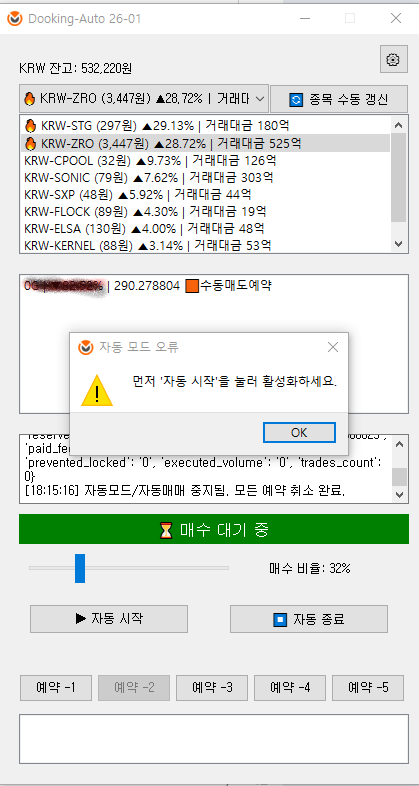Confirm the error dialog with OK

[299, 433]
